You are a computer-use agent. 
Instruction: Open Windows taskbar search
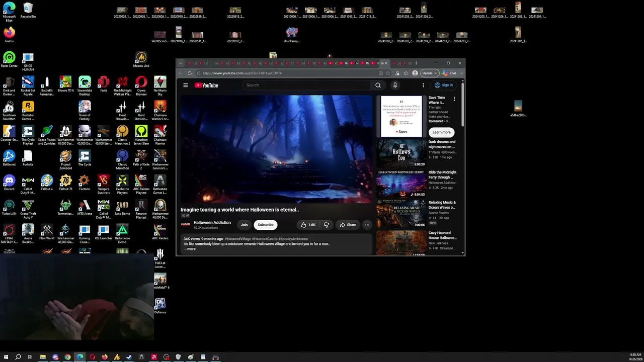(x=18, y=357)
